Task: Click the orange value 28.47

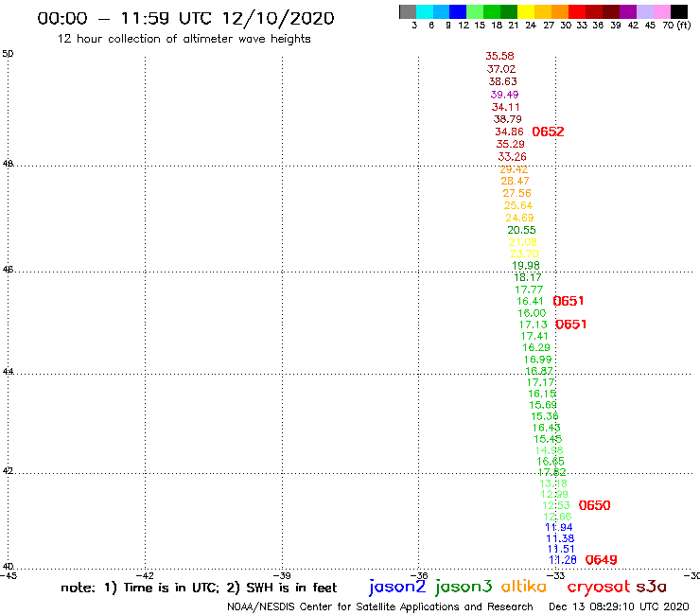Action: point(516,181)
